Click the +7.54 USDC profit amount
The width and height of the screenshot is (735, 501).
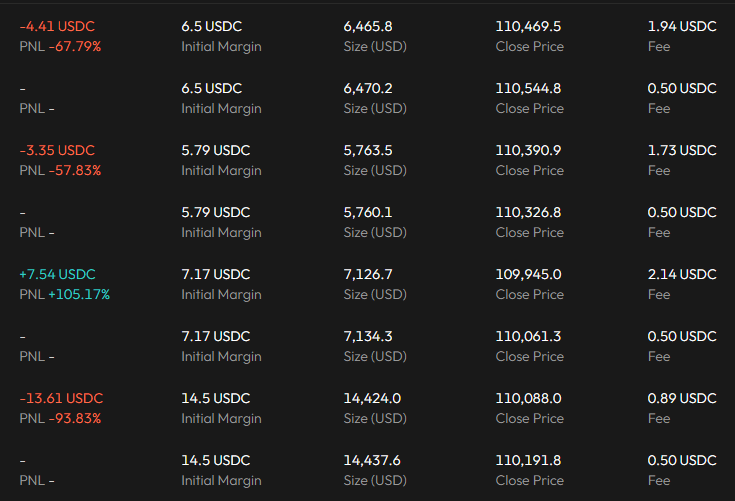pos(57,274)
